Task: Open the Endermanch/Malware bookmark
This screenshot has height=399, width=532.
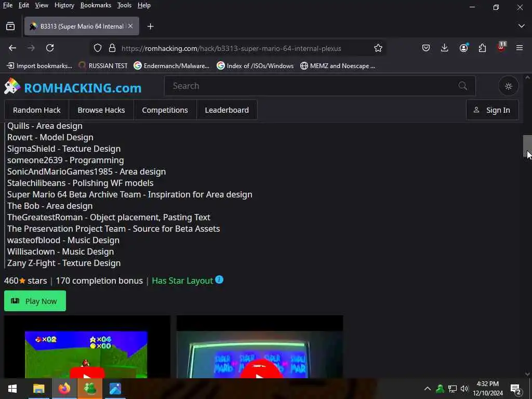Action: 171,66
